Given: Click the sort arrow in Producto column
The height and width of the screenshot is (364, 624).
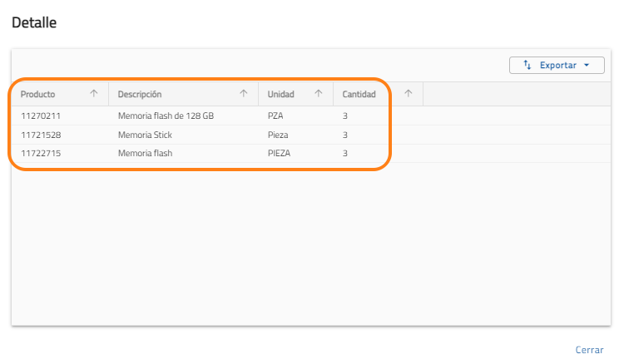Looking at the screenshot, I should 94,94.
